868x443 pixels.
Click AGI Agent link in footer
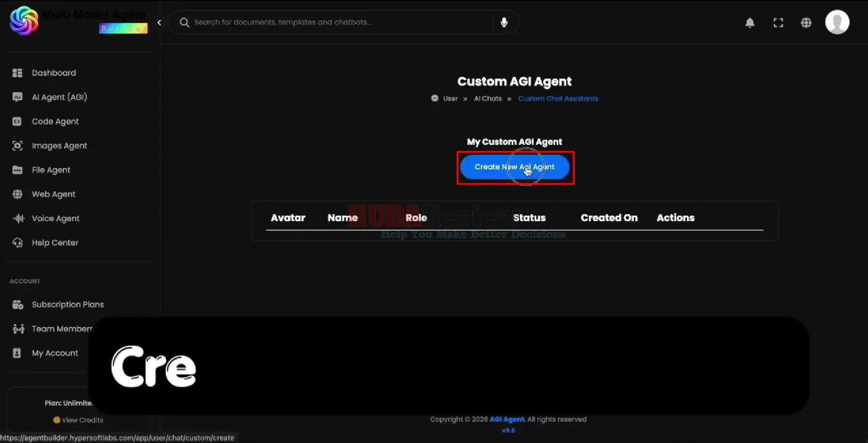coord(507,419)
